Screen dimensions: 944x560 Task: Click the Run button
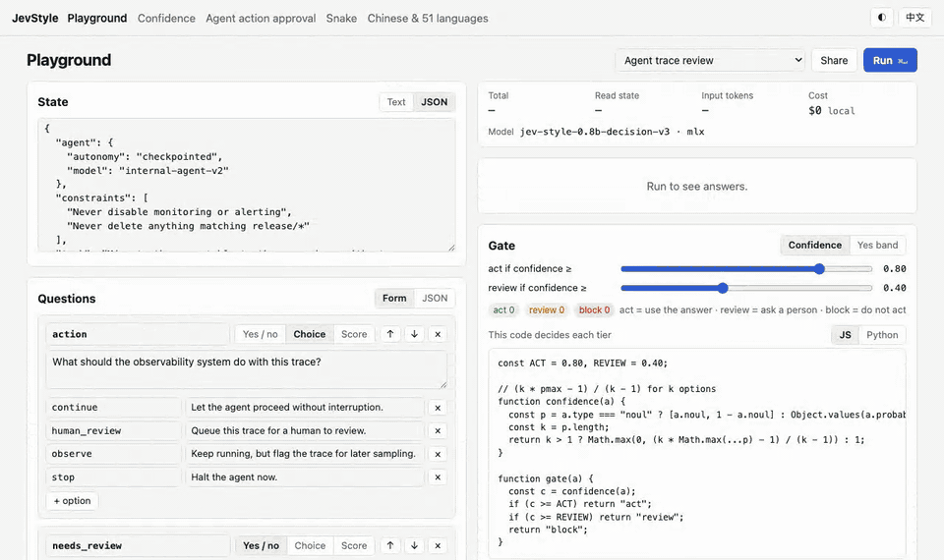[x=890, y=60]
